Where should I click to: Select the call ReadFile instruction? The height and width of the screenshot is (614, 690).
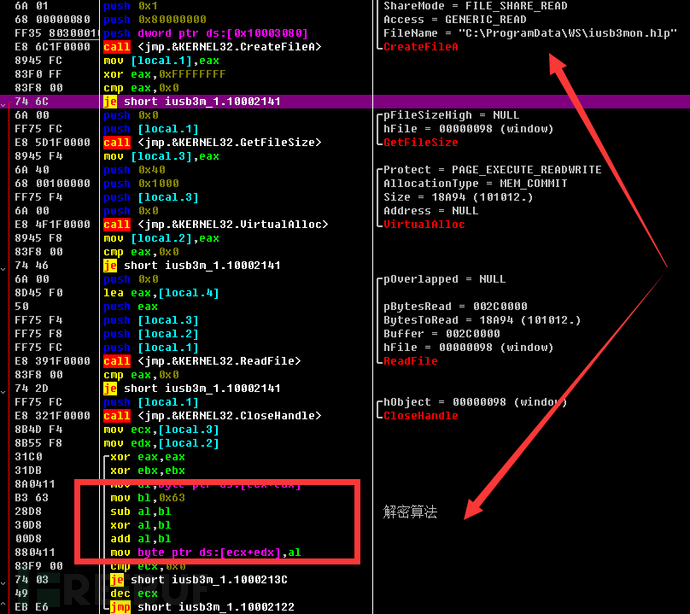point(202,361)
